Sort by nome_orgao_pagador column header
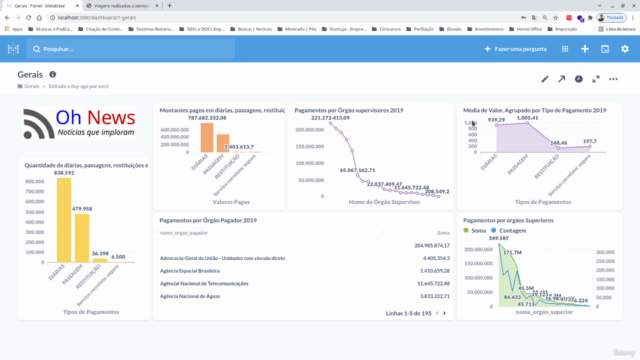 point(184,233)
